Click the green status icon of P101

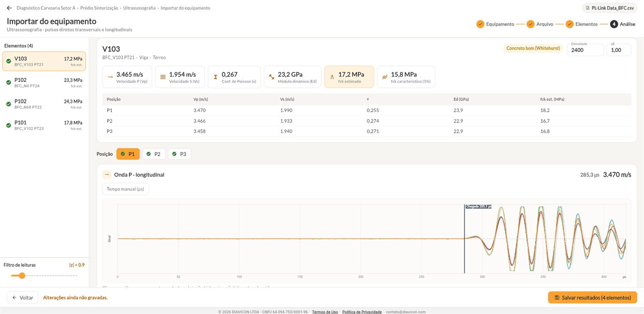point(9,125)
